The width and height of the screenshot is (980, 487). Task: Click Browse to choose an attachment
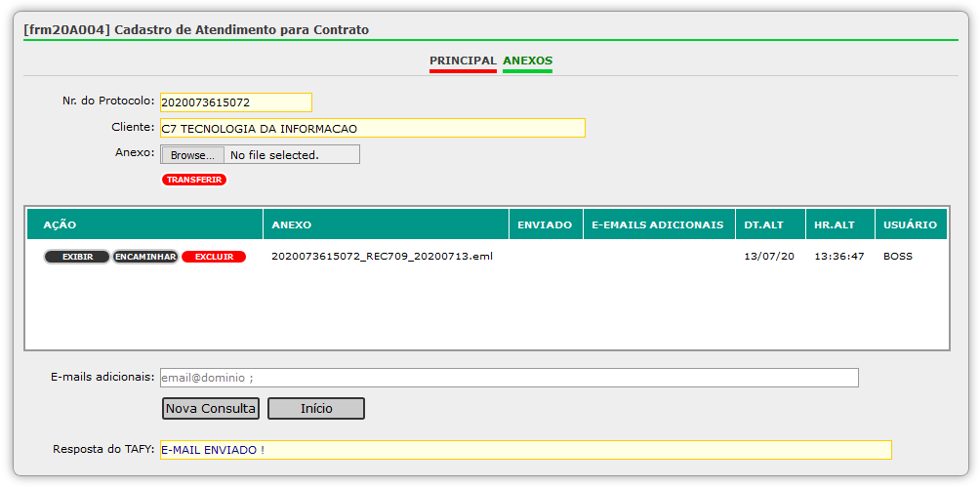pos(192,155)
